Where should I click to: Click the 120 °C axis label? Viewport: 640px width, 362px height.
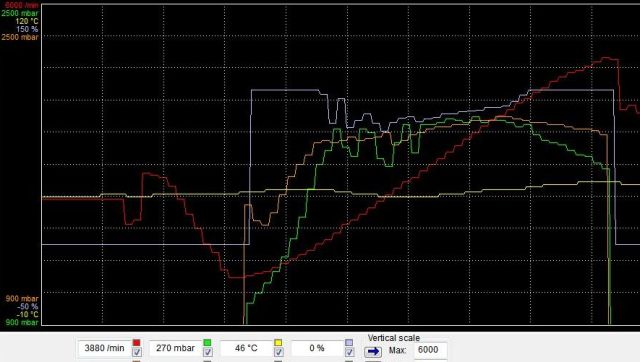point(27,21)
